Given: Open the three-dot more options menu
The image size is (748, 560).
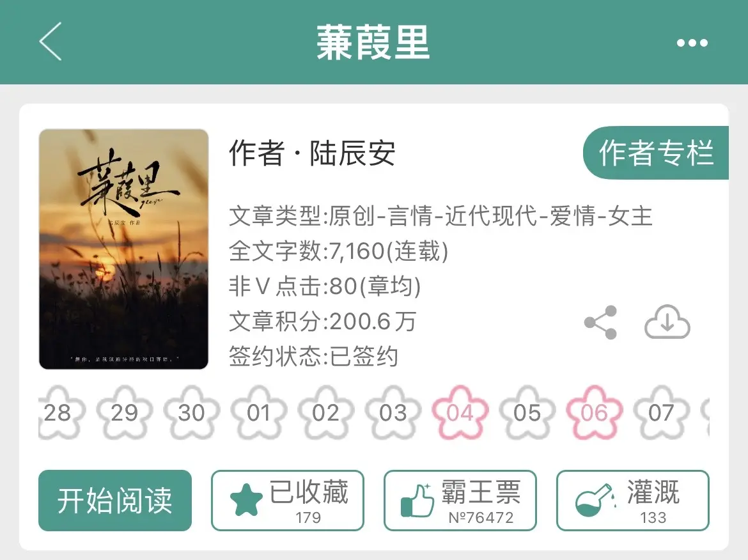Looking at the screenshot, I should (692, 43).
